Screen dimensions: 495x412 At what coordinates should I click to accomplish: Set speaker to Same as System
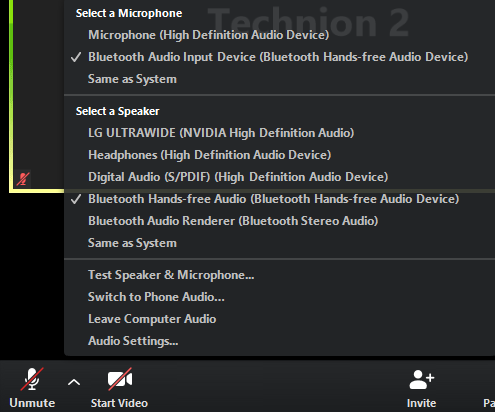(x=132, y=243)
